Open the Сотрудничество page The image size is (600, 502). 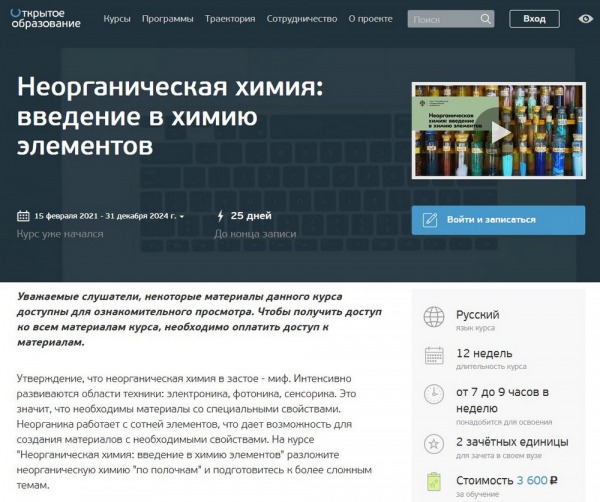pyautogui.click(x=302, y=19)
